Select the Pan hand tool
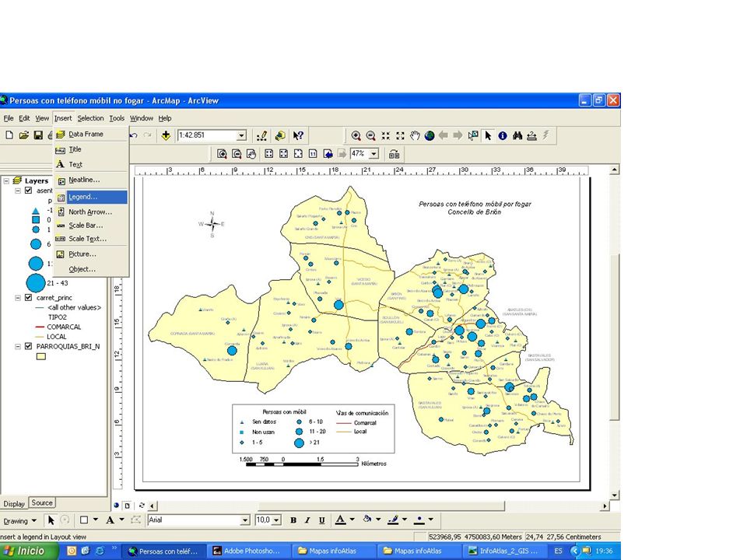Image resolution: width=747 pixels, height=560 pixels. 415,135
